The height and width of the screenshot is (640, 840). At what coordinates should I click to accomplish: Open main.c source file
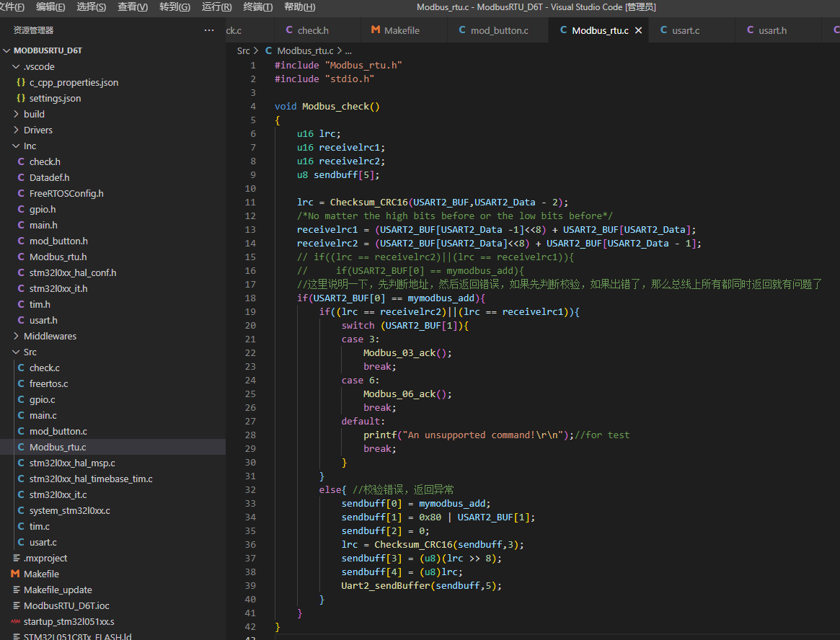[x=112, y=416]
